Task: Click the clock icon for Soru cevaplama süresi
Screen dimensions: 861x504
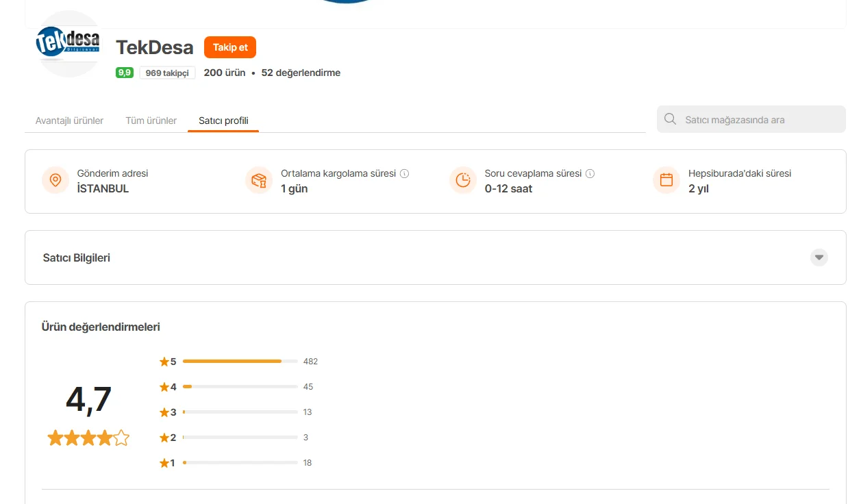Action: [x=463, y=180]
